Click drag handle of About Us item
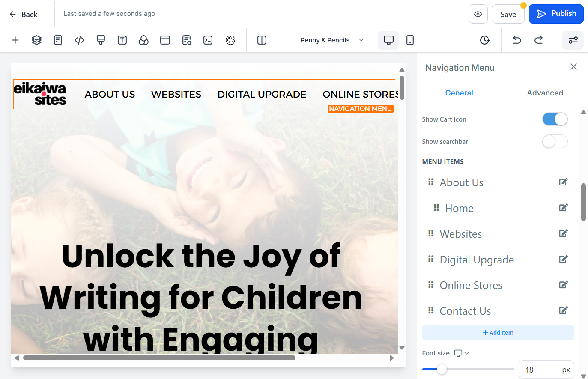Image resolution: width=588 pixels, height=379 pixels. pos(431,182)
